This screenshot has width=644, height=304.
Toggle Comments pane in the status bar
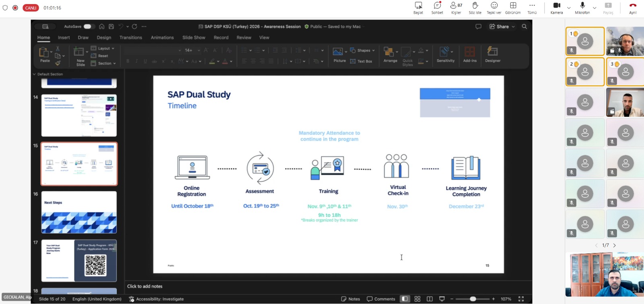point(381,299)
